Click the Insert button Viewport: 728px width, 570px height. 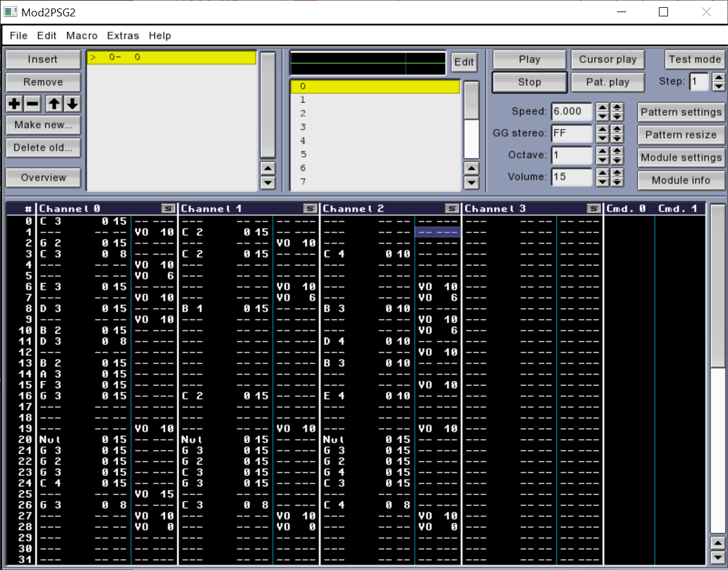click(x=43, y=59)
